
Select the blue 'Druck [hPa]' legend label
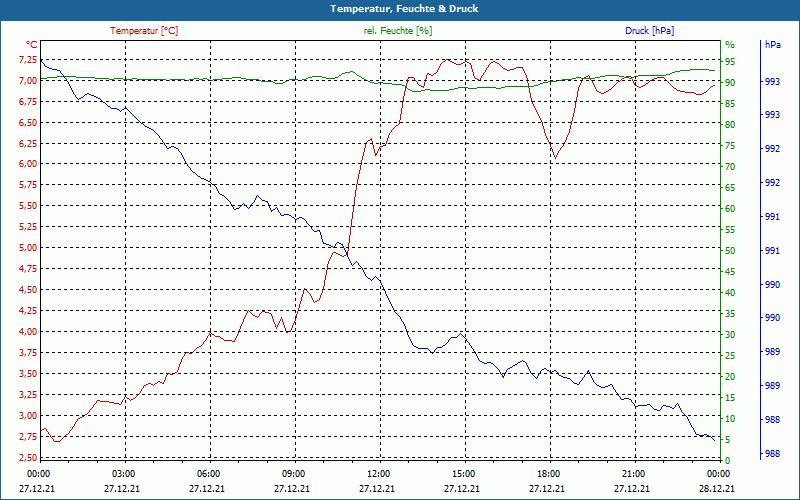click(649, 31)
